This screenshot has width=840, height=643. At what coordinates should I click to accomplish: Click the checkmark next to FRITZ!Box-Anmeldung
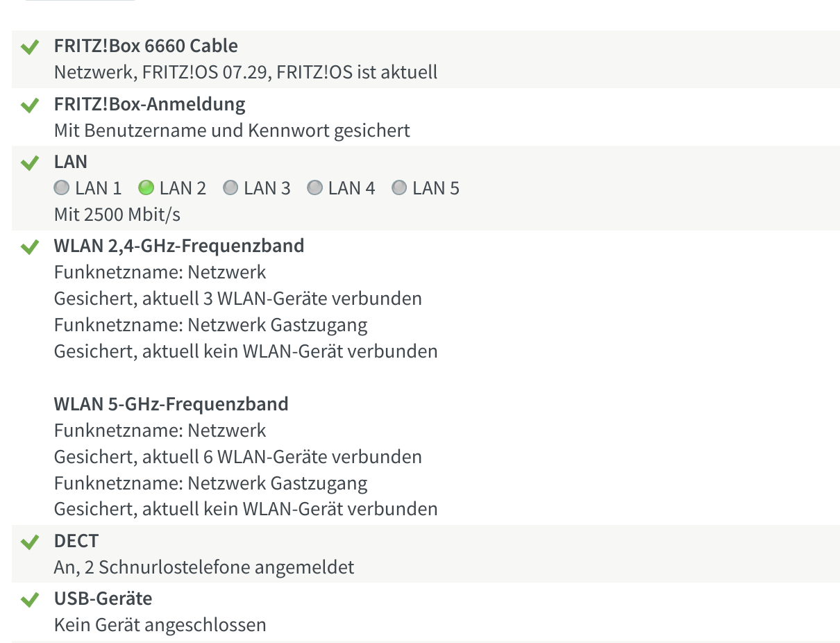[29, 106]
